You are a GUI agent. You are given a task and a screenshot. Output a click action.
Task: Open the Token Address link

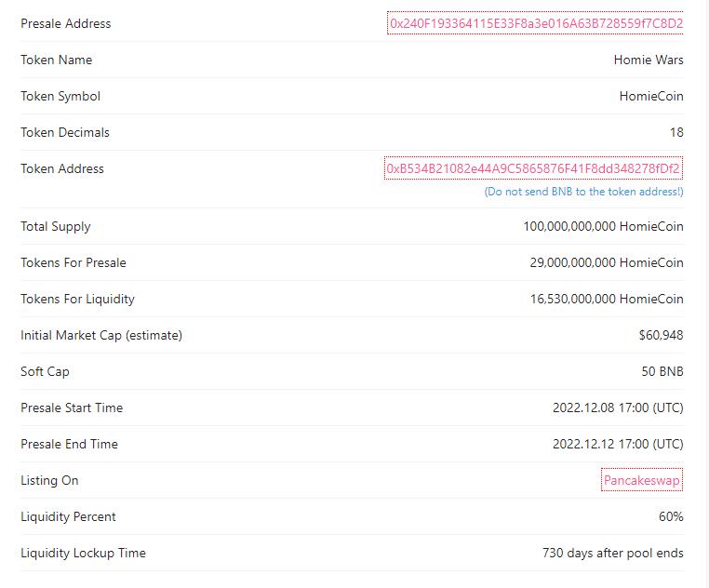click(x=533, y=168)
